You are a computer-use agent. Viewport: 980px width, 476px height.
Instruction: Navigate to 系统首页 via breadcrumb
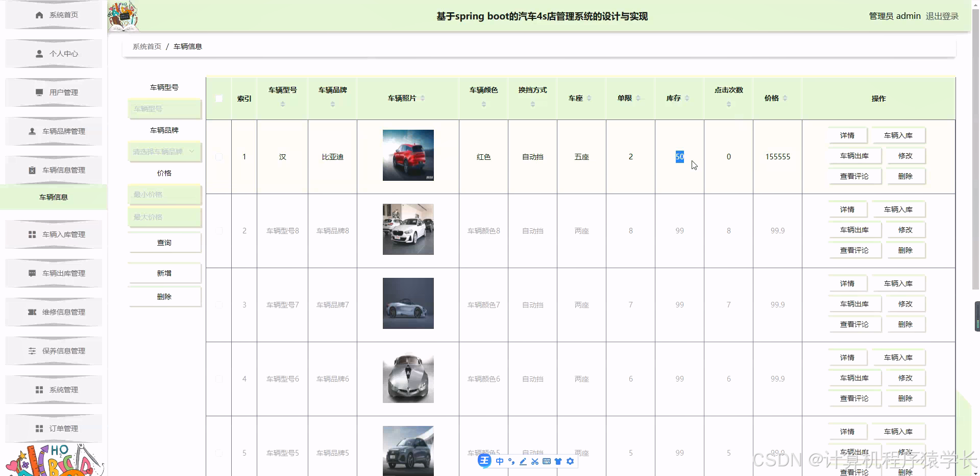coord(146,46)
